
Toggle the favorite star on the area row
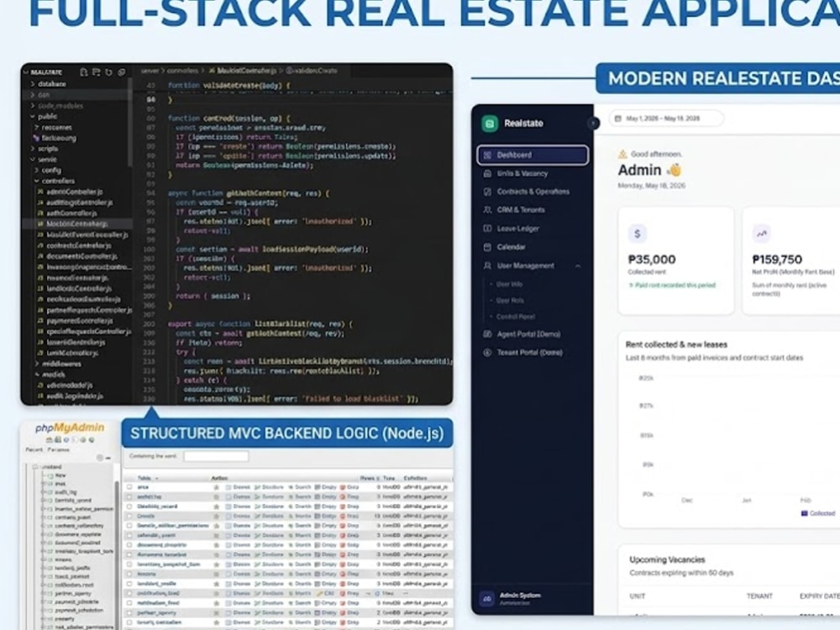(217, 487)
